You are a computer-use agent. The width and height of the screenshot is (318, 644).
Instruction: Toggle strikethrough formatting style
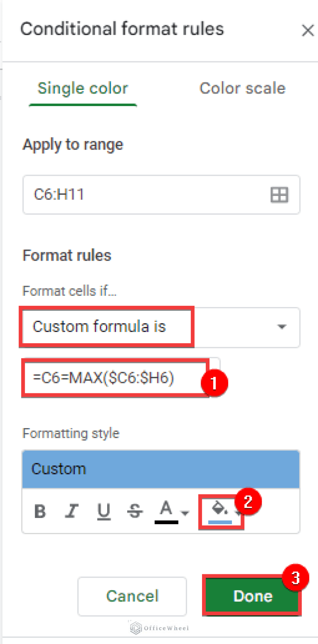coord(134,511)
